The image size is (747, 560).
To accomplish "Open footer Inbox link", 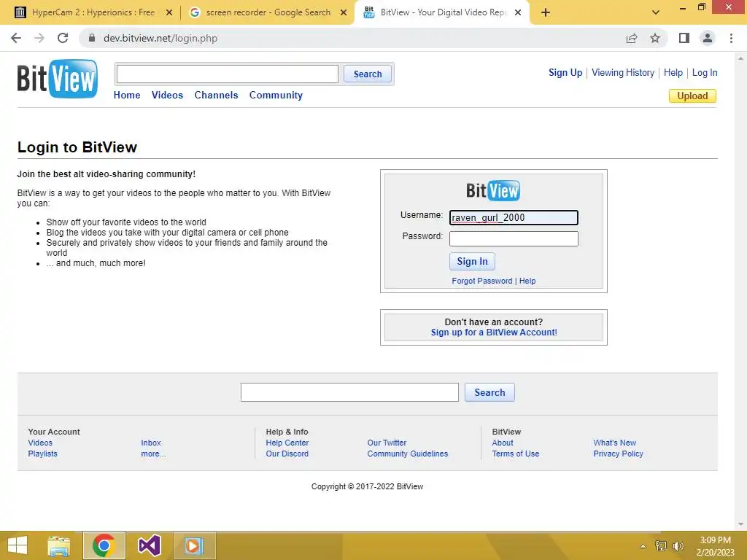I will point(151,443).
